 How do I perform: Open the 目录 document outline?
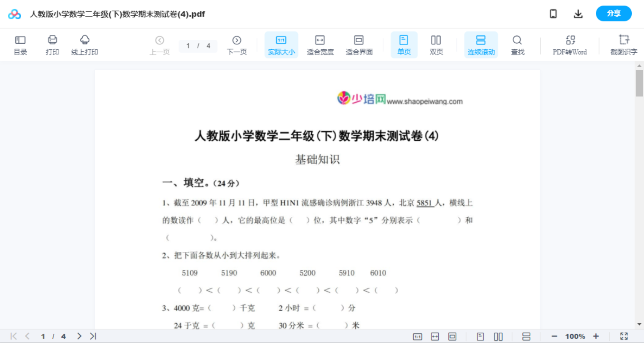[x=20, y=45]
